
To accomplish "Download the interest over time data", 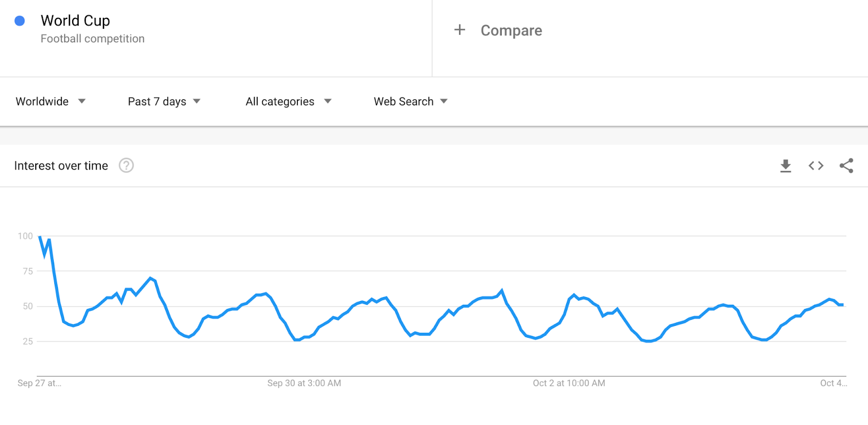I will pos(786,166).
